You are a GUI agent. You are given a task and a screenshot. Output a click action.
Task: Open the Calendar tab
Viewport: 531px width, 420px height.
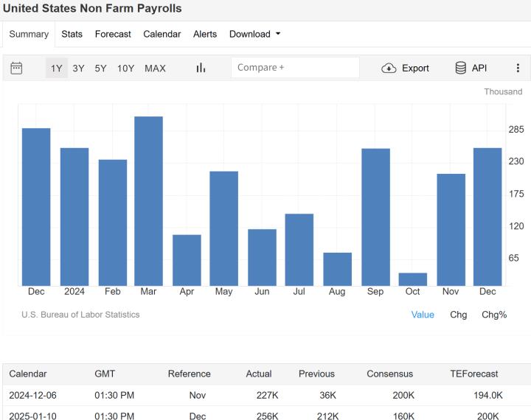(x=162, y=34)
